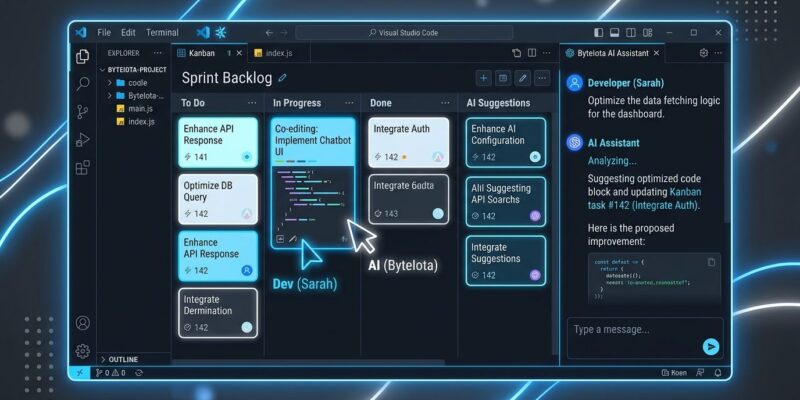The image size is (800, 400).
Task: Open board more options button
Action: point(542,78)
